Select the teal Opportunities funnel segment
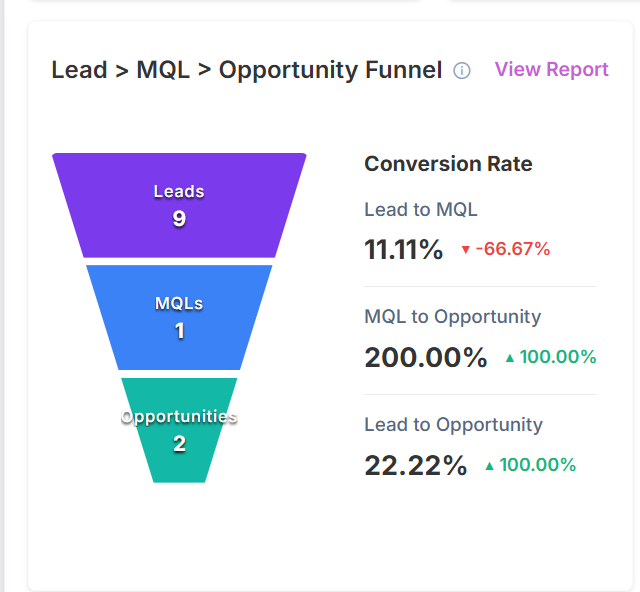640x592 pixels. [179, 430]
